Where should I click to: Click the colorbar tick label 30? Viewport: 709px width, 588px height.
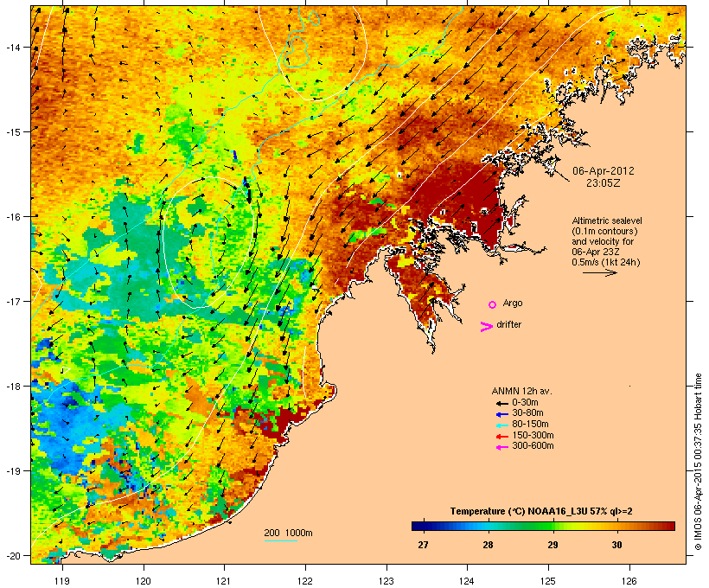[x=616, y=545]
